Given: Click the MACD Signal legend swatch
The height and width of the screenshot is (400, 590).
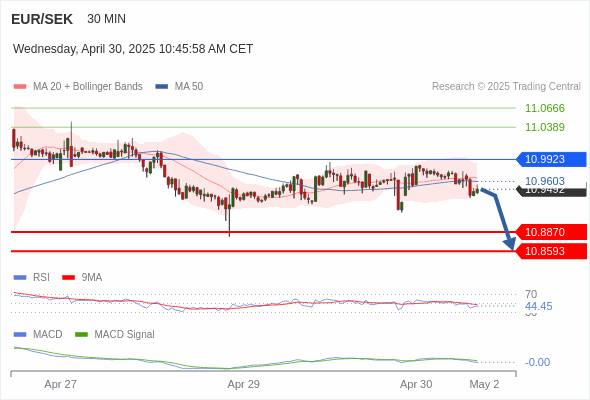Looking at the screenshot, I should point(81,335).
